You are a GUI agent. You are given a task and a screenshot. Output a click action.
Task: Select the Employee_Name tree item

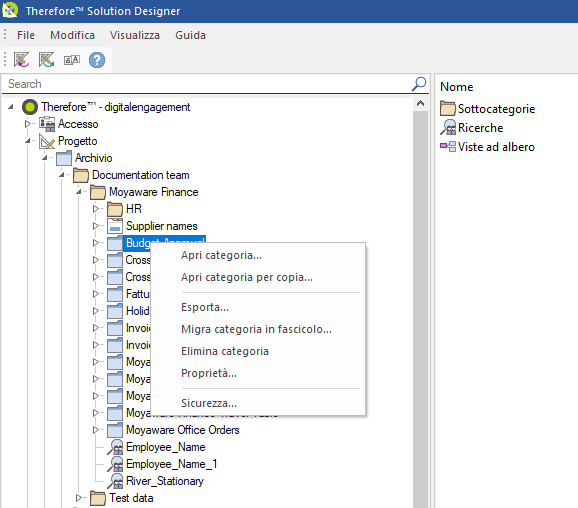(x=166, y=447)
